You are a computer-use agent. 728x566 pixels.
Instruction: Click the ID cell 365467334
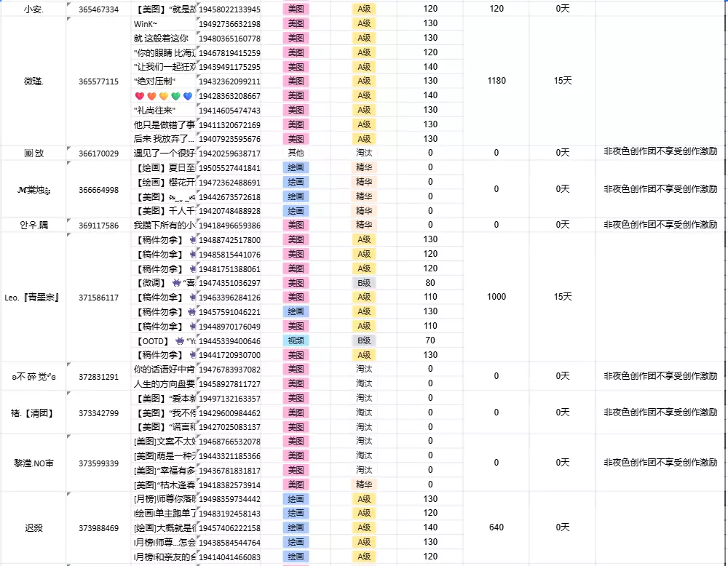click(x=98, y=9)
